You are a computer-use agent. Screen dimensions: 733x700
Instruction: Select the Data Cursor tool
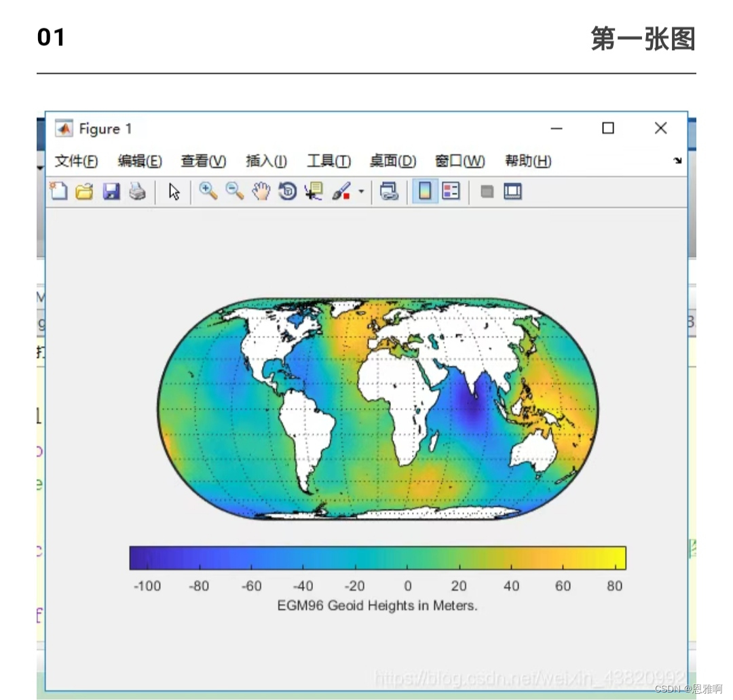[x=312, y=191]
